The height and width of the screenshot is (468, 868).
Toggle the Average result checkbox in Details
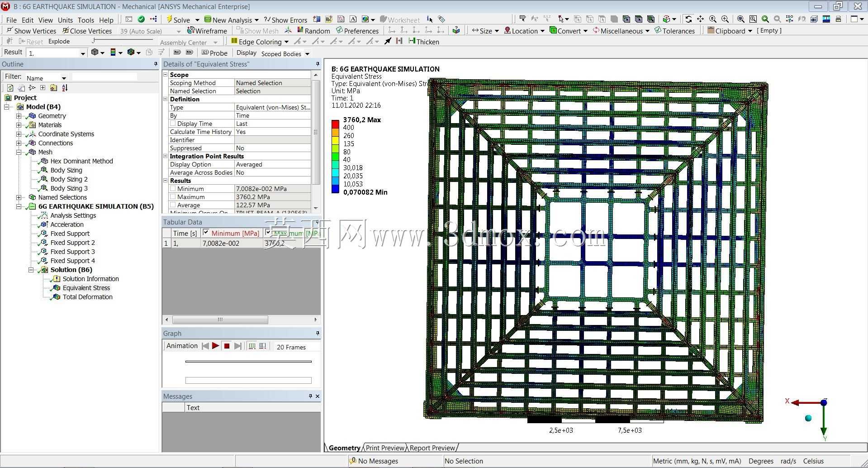point(173,205)
